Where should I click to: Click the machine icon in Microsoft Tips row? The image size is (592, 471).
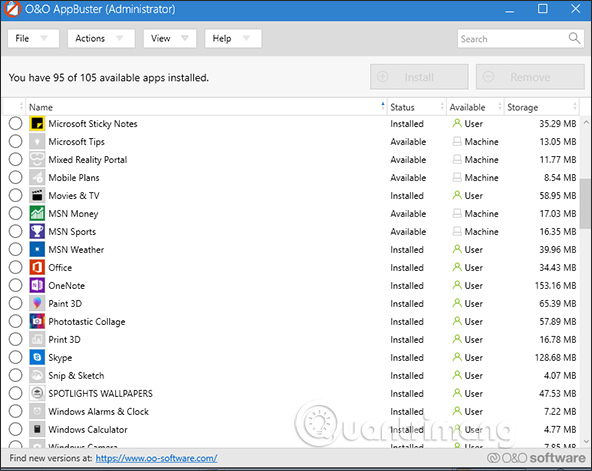click(x=457, y=142)
